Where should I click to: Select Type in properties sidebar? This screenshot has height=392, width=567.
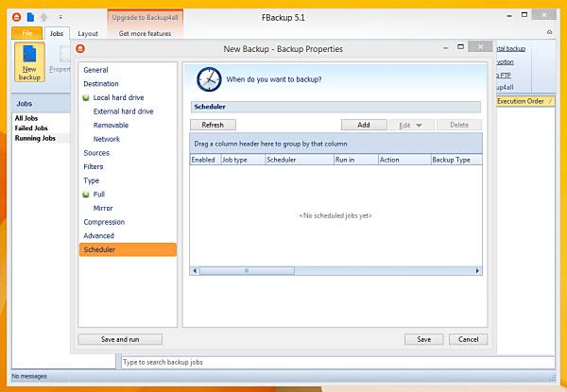click(91, 180)
